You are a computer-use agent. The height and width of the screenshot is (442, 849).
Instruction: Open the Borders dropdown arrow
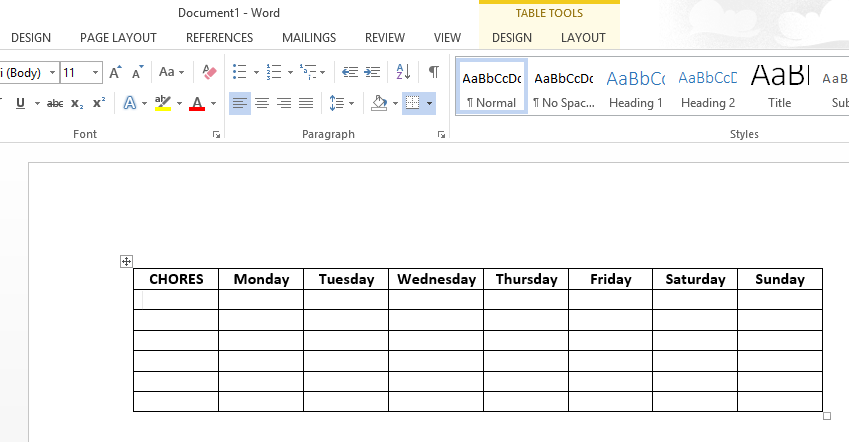coord(429,103)
